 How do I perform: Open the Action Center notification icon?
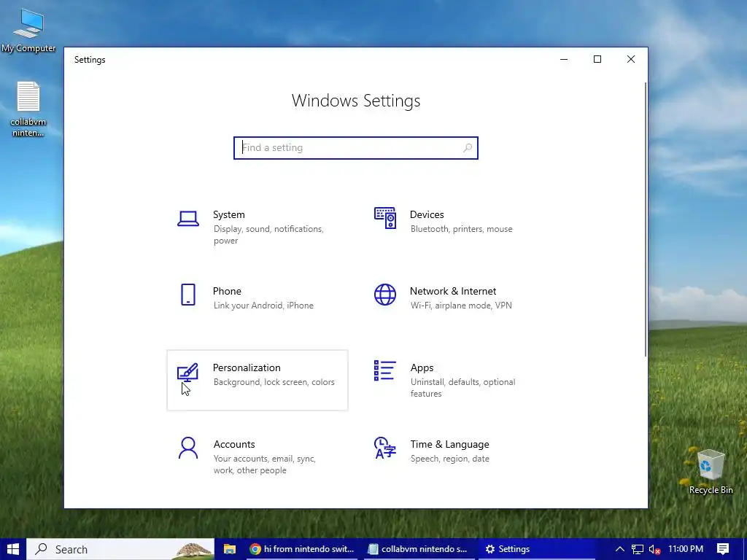(x=723, y=549)
